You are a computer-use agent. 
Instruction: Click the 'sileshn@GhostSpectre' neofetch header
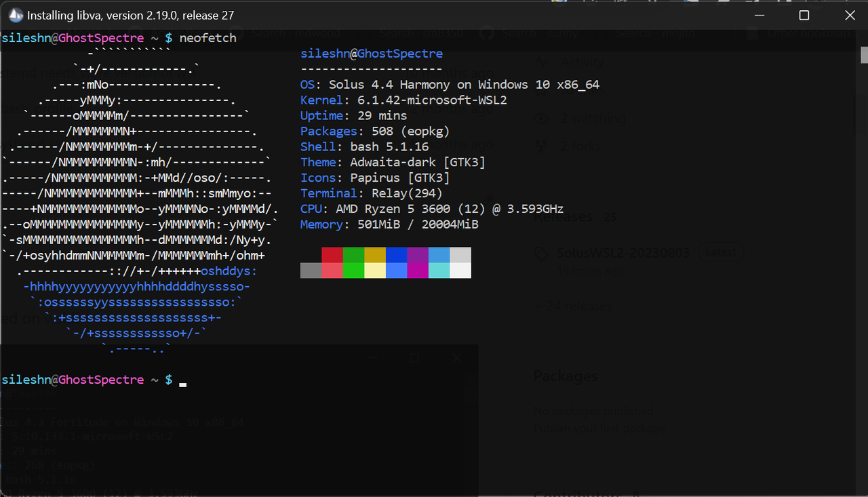[x=372, y=54]
